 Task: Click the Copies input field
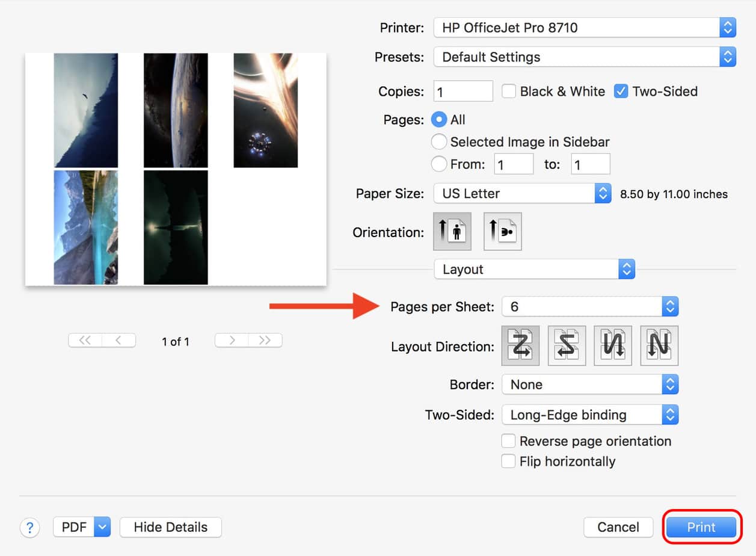tap(463, 91)
